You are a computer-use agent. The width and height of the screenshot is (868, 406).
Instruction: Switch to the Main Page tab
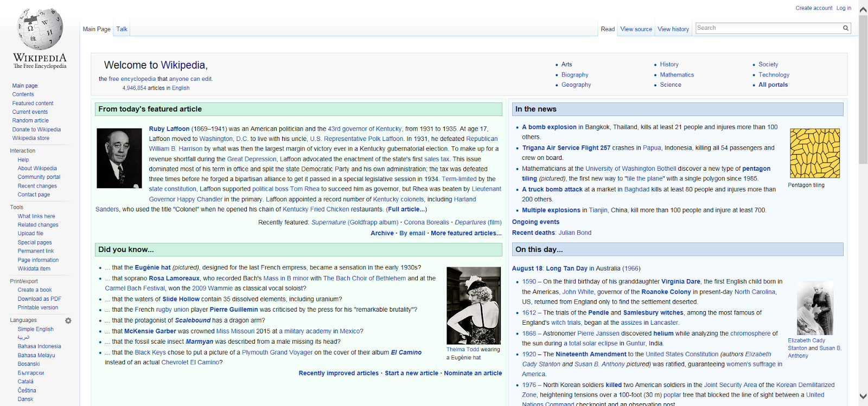coord(97,29)
